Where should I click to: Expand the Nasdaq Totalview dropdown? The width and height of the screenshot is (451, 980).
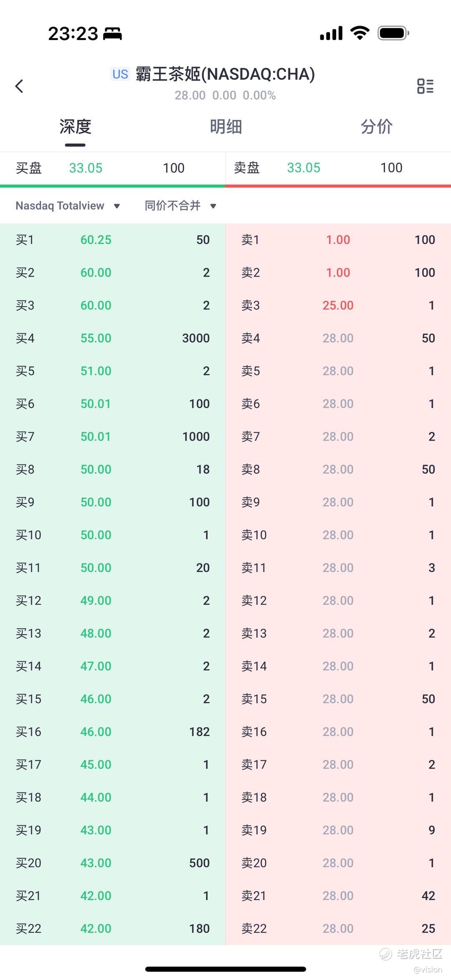click(x=68, y=206)
